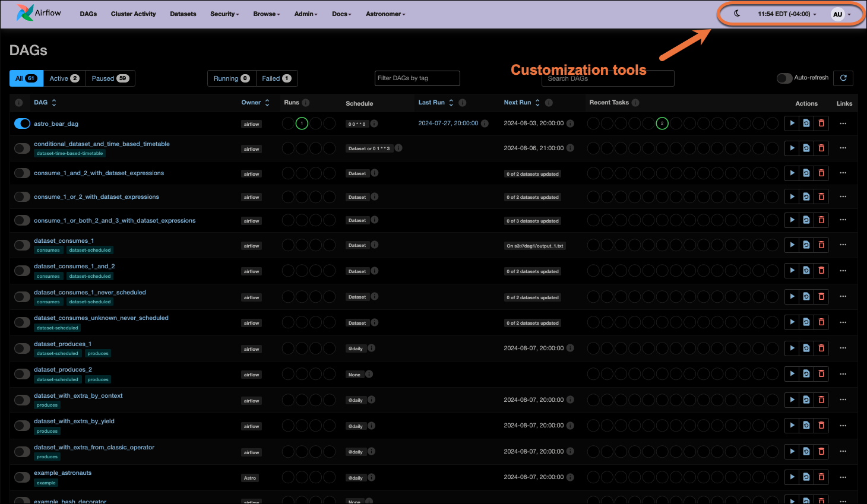The width and height of the screenshot is (867, 504).
Task: Open the Links menu for astro_bear_dag
Action: pos(843,123)
